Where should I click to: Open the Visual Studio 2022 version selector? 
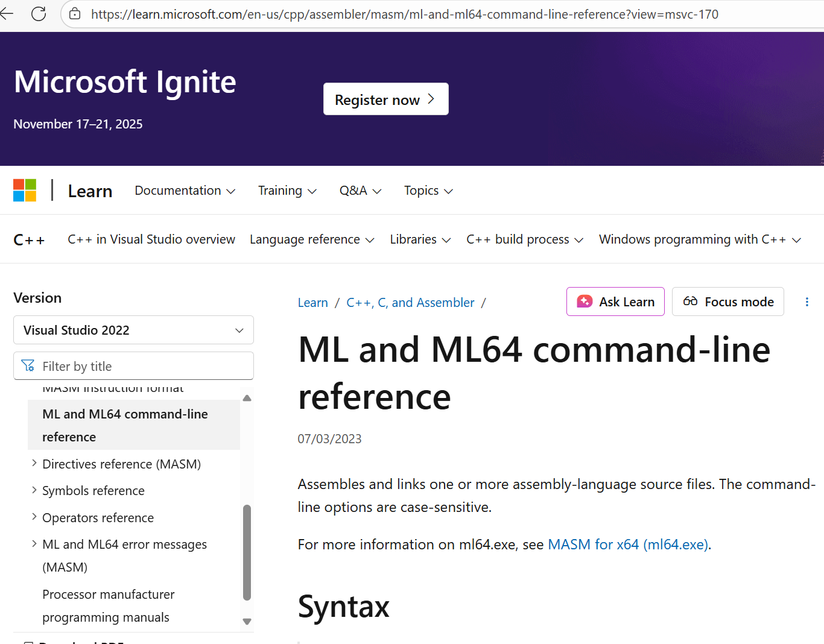[x=133, y=330]
